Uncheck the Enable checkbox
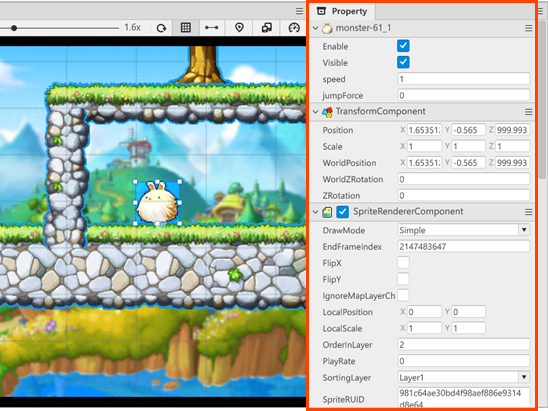 403,46
